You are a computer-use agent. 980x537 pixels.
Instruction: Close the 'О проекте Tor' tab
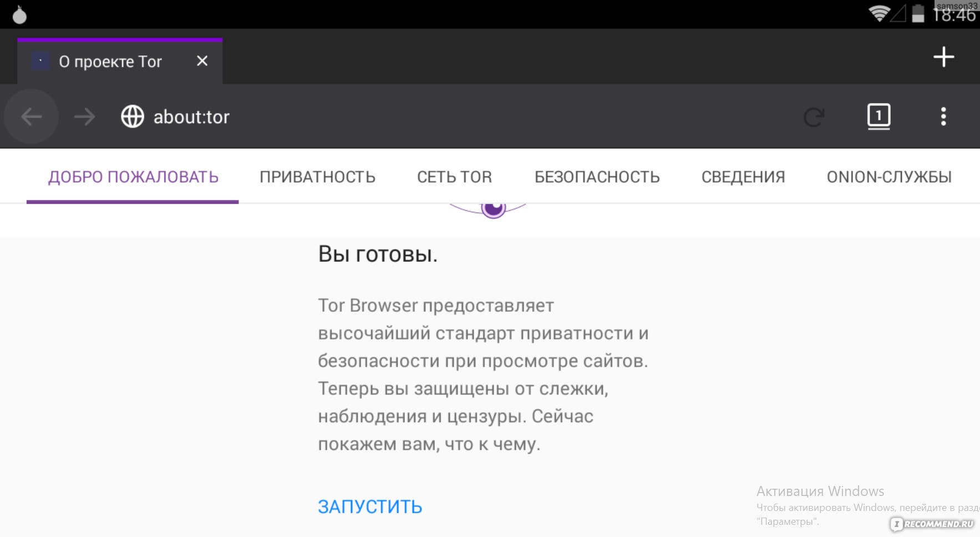tap(202, 61)
